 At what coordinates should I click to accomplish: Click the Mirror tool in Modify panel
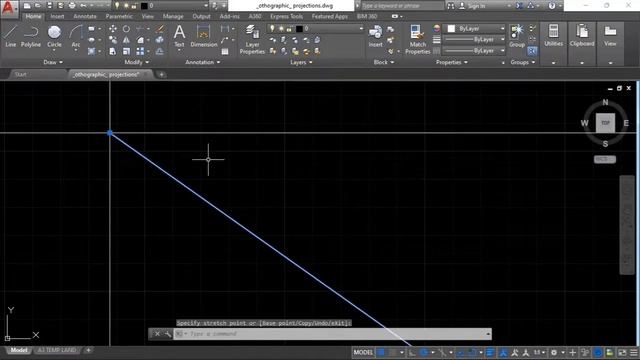tap(126, 40)
